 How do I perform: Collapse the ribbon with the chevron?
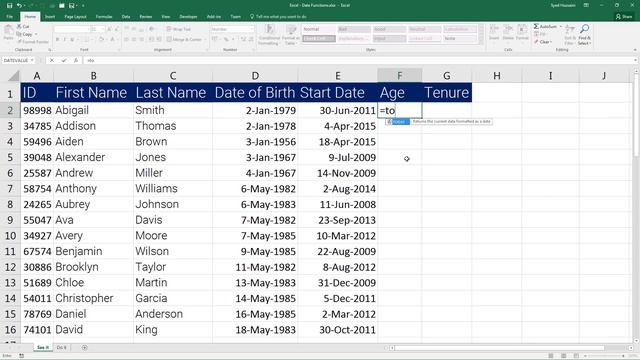[635, 50]
